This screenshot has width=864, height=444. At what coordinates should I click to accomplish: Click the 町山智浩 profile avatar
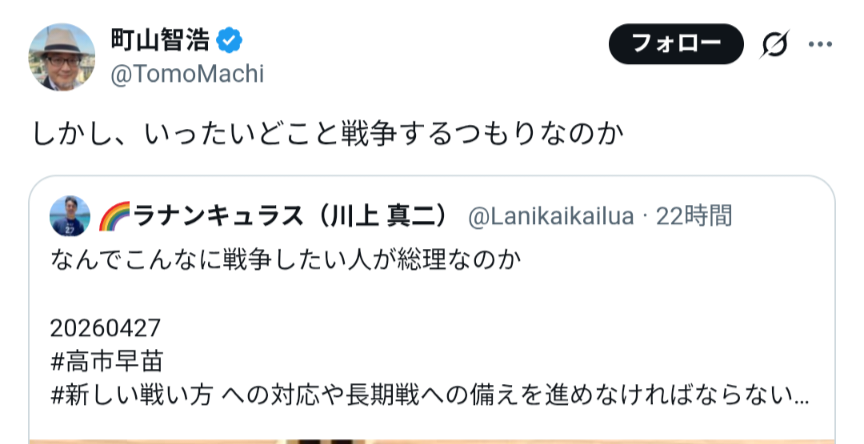pyautogui.click(x=63, y=58)
